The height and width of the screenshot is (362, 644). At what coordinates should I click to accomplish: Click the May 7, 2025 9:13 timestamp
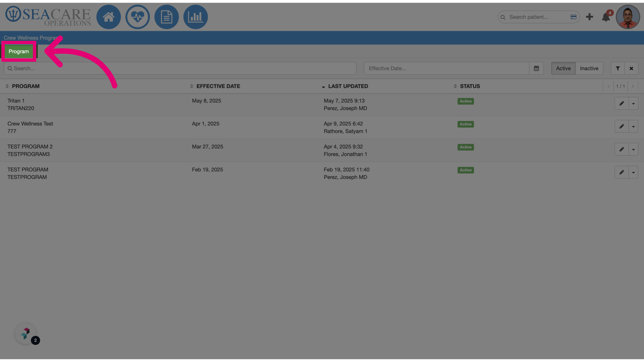tap(344, 101)
